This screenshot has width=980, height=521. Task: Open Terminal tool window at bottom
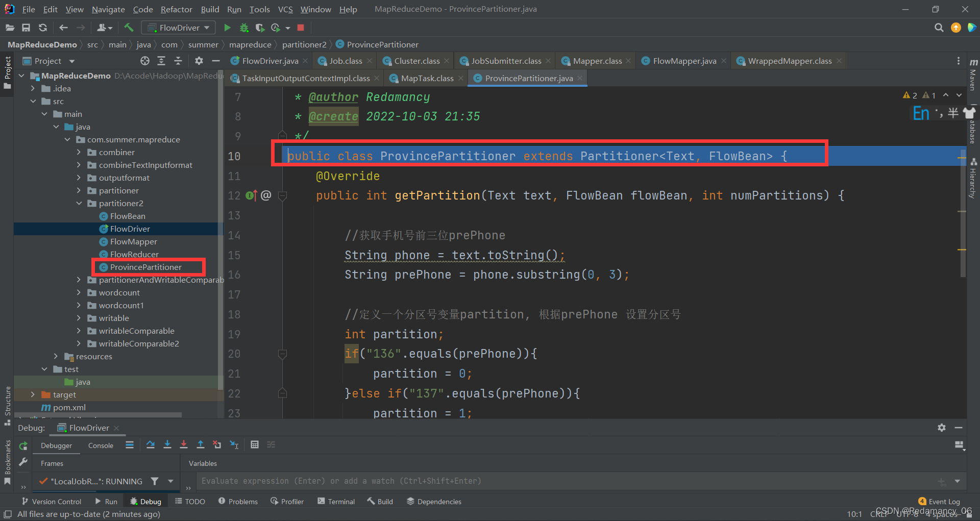336,502
